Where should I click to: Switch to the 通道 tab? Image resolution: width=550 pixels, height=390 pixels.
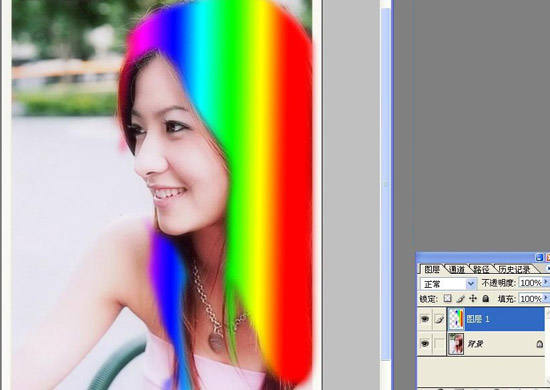(x=457, y=269)
